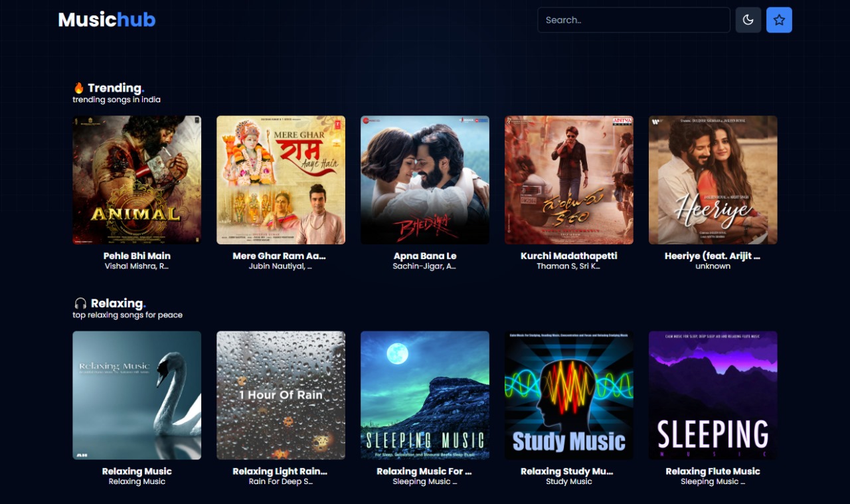
Task: Select the Relaxing Flute Music title
Action: pyautogui.click(x=713, y=471)
